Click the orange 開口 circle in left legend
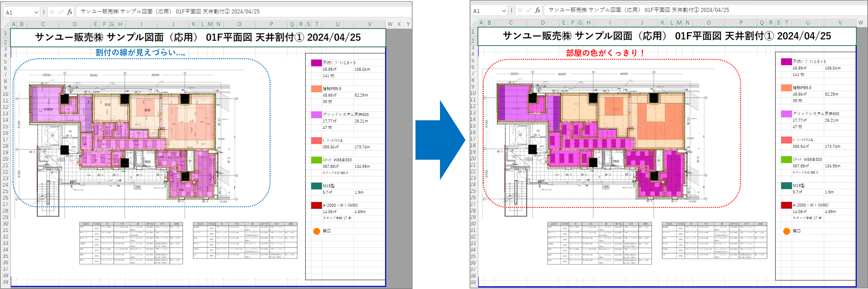 point(316,231)
